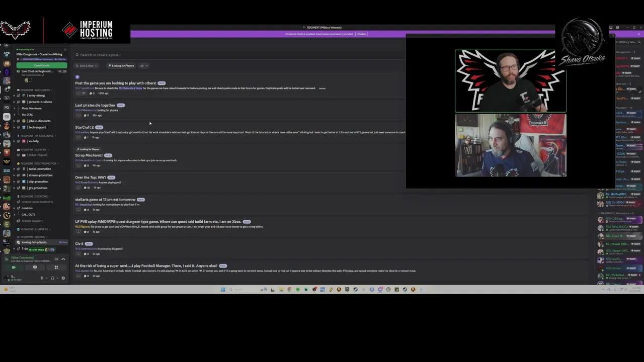Follow the Channels & Roles link
This screenshot has width=644, height=362.
[x=131, y=88]
